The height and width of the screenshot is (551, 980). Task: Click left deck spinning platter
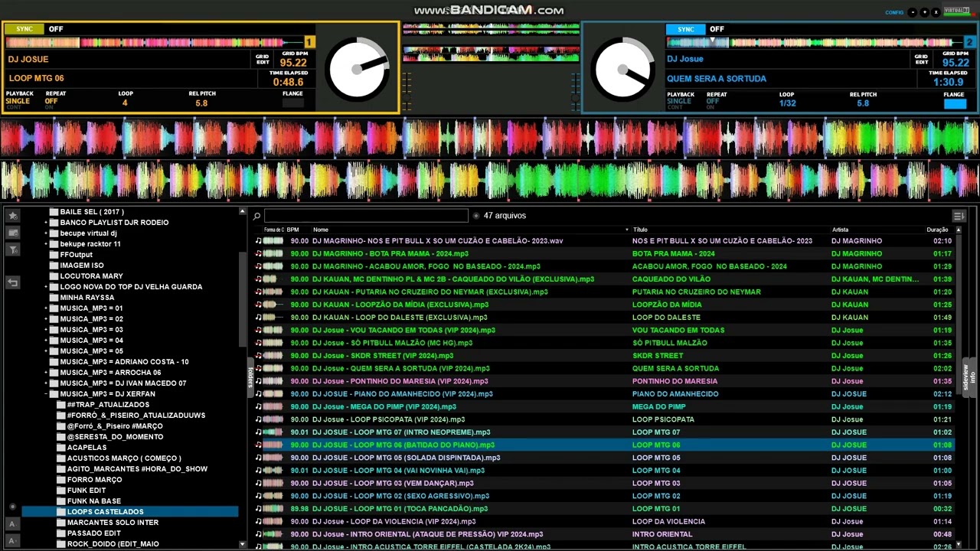tap(357, 69)
